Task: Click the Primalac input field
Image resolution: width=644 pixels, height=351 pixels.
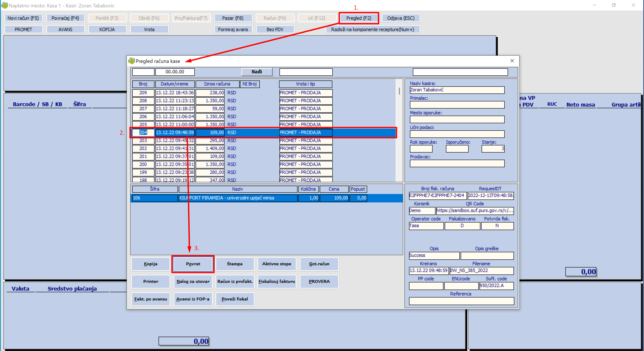Action: pos(457,105)
